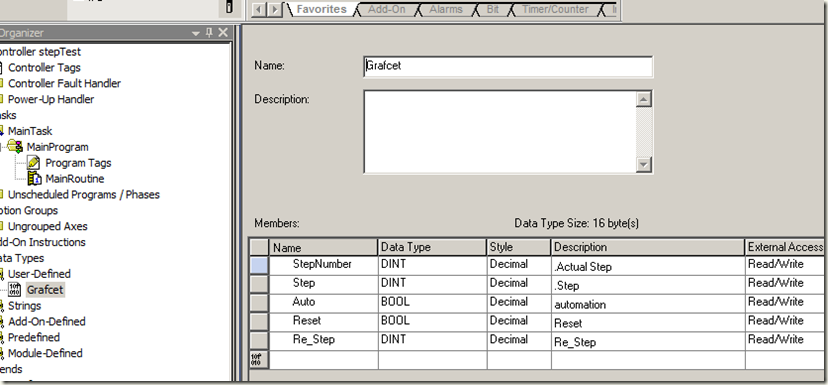
Task: Click the Data Type column header
Action: (x=432, y=247)
